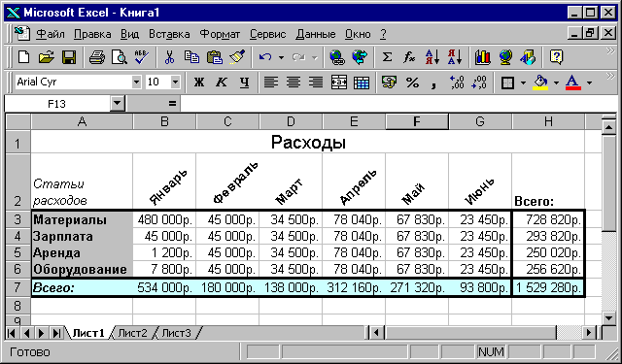Apply the yellow fill color bucket
Image resolution: width=622 pixels, height=364 pixels.
pyautogui.click(x=540, y=83)
